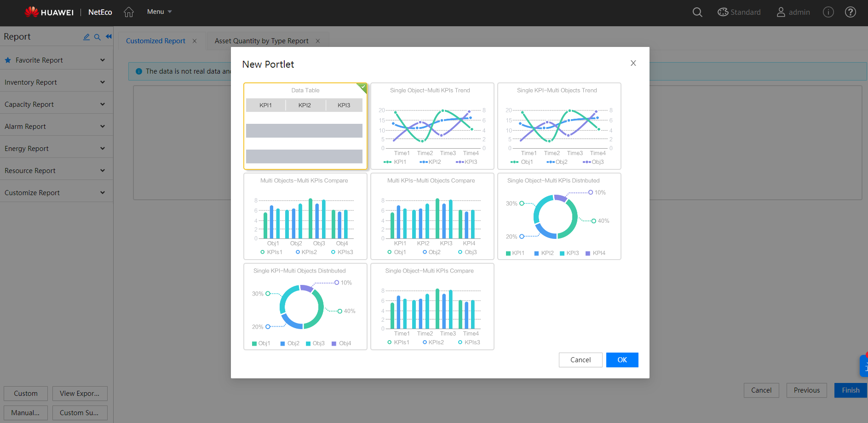Select the Single KPI-Multi Objects Trend portlet
This screenshot has width=868, height=423.
click(559, 126)
